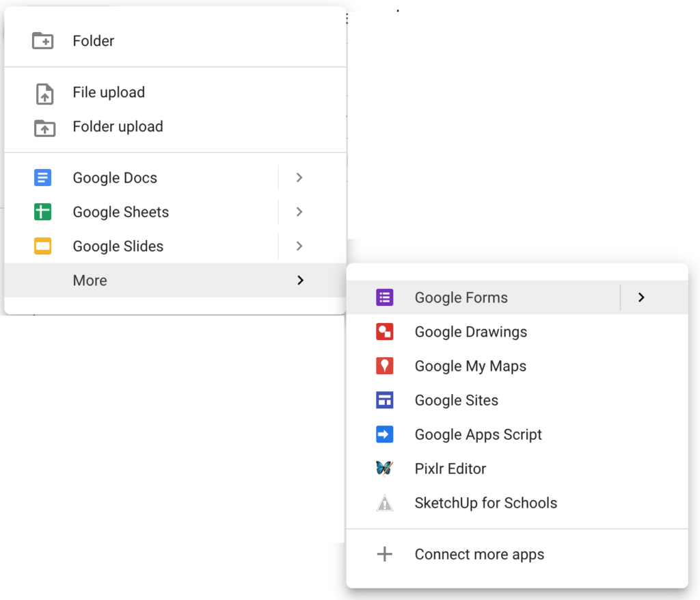
Task: Click the plus sign next to Connect more apps
Action: [x=386, y=554]
